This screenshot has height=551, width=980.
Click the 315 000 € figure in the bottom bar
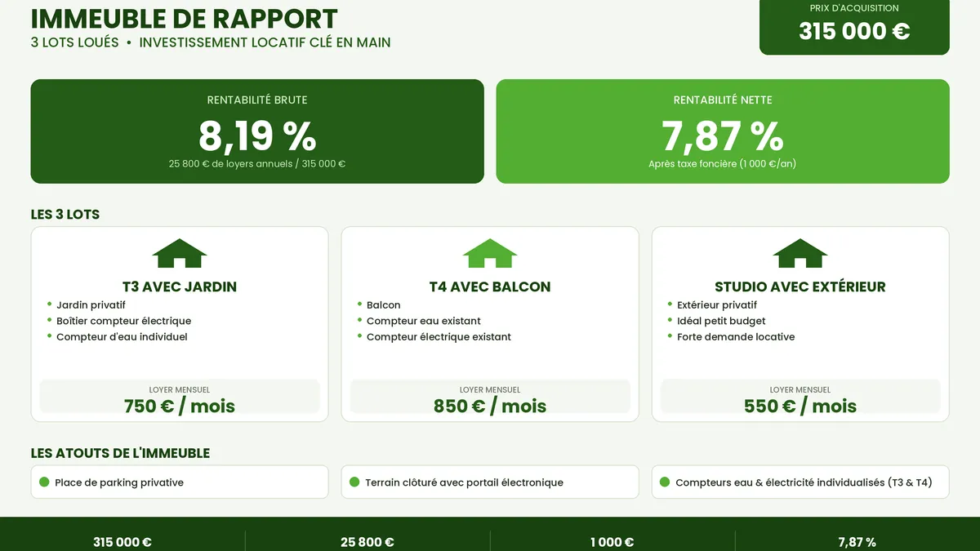(x=122, y=542)
